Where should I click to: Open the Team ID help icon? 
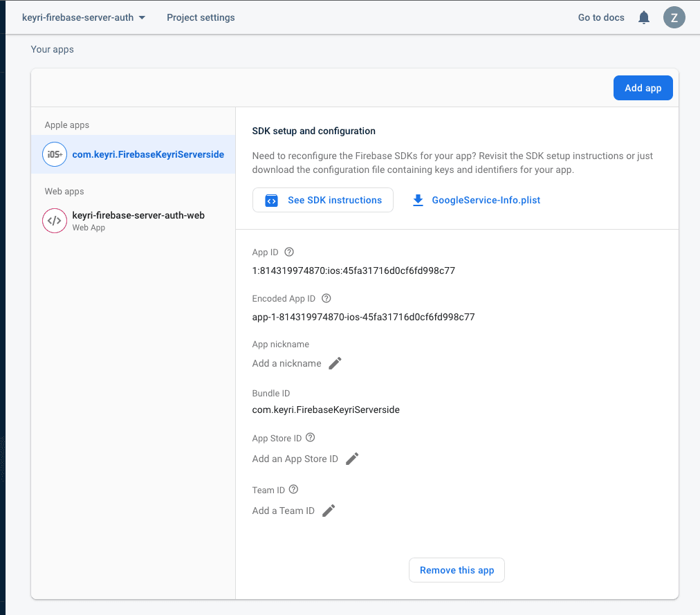pos(293,490)
